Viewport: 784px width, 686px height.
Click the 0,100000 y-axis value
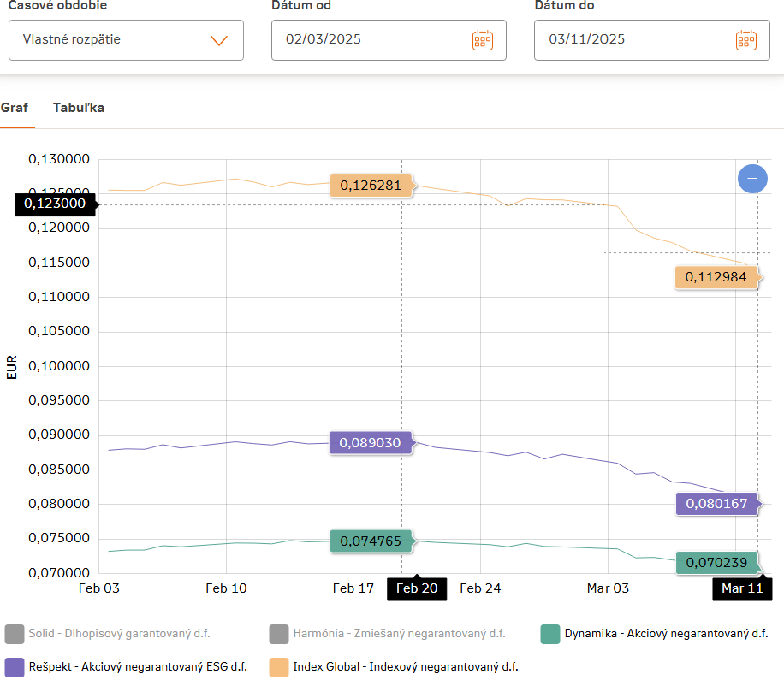click(x=59, y=366)
